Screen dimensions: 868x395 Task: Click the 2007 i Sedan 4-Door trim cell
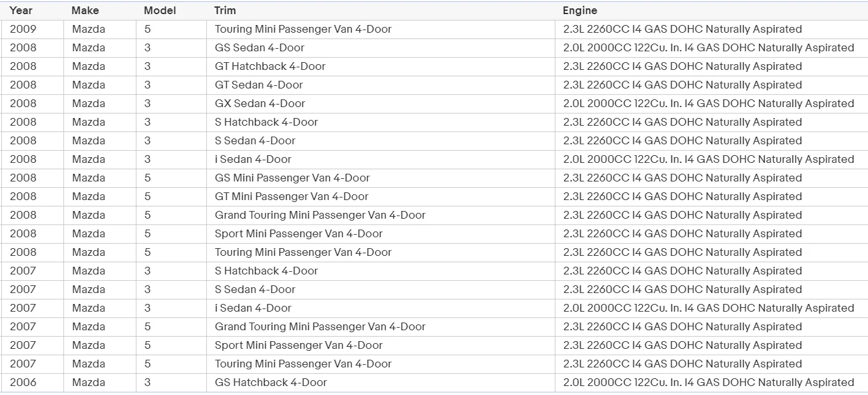tap(253, 308)
